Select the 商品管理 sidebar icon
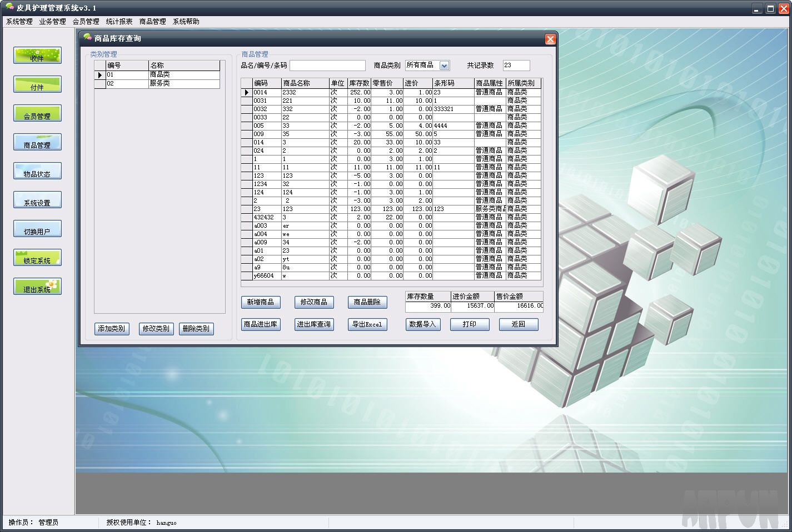This screenshot has width=792, height=532. coord(37,142)
